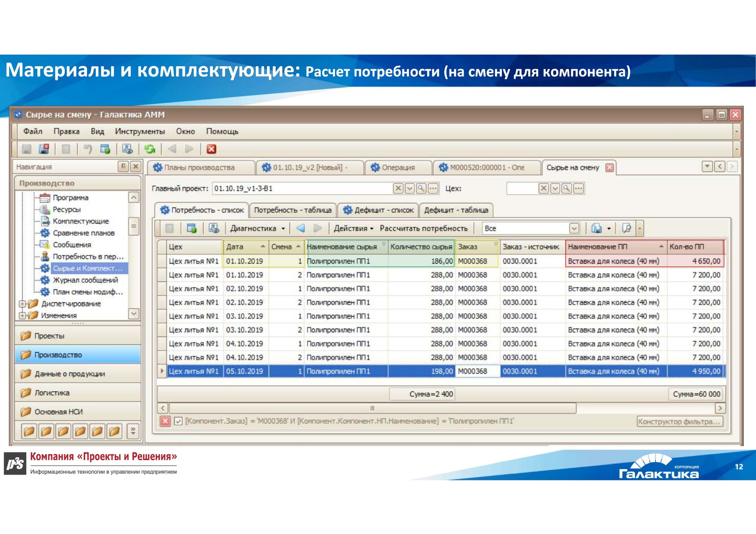The image size is (756, 534).
Task: Select Сравнение планов in navigation tree
Action: click(84, 233)
